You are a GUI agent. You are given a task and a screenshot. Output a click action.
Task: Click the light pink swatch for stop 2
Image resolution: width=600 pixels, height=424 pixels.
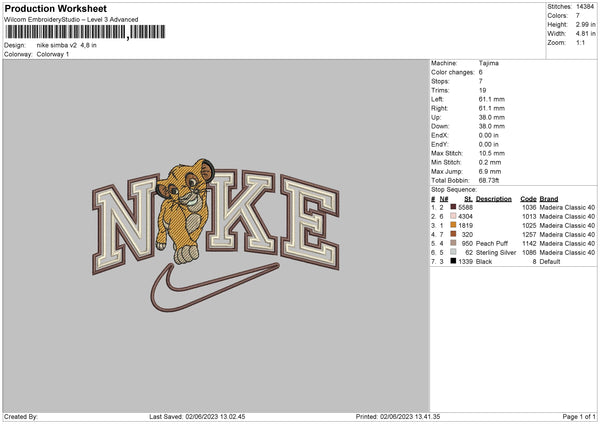(x=453, y=216)
